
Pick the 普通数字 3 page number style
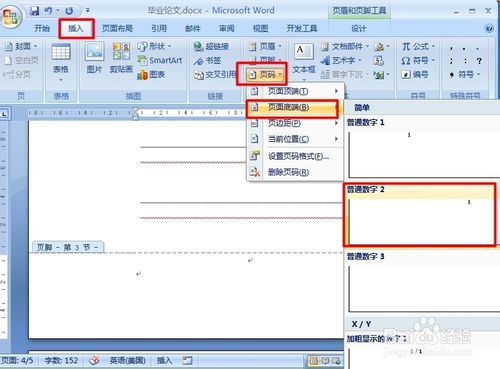point(422,282)
